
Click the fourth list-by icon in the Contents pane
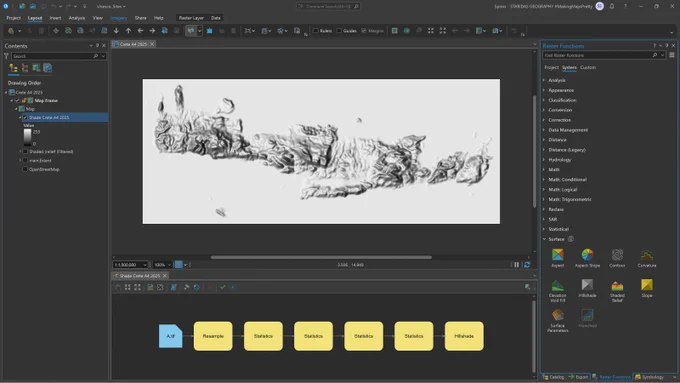[47, 68]
